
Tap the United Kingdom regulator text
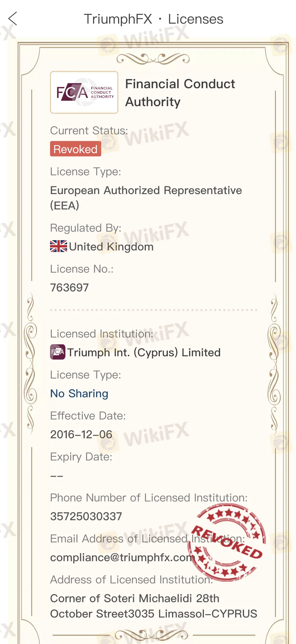click(111, 247)
